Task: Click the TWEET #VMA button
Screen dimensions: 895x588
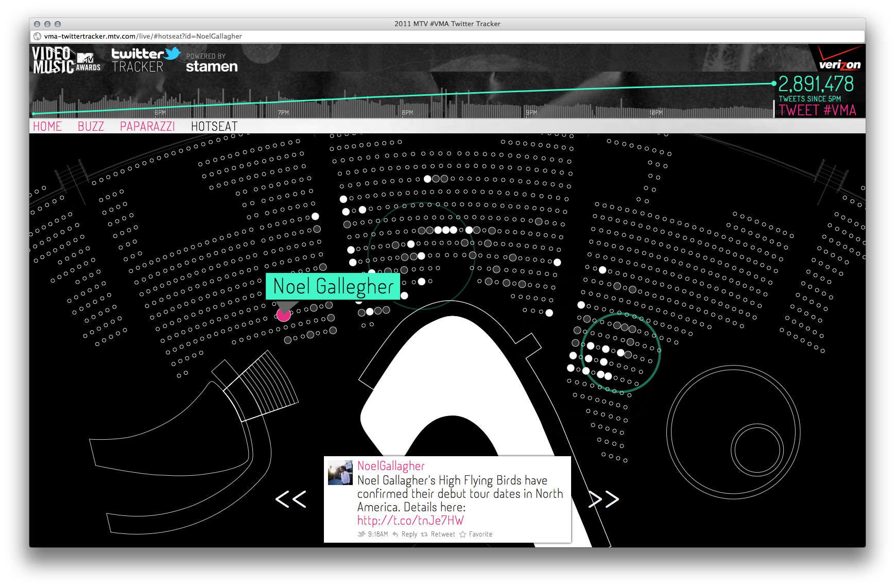Action: 817,110
